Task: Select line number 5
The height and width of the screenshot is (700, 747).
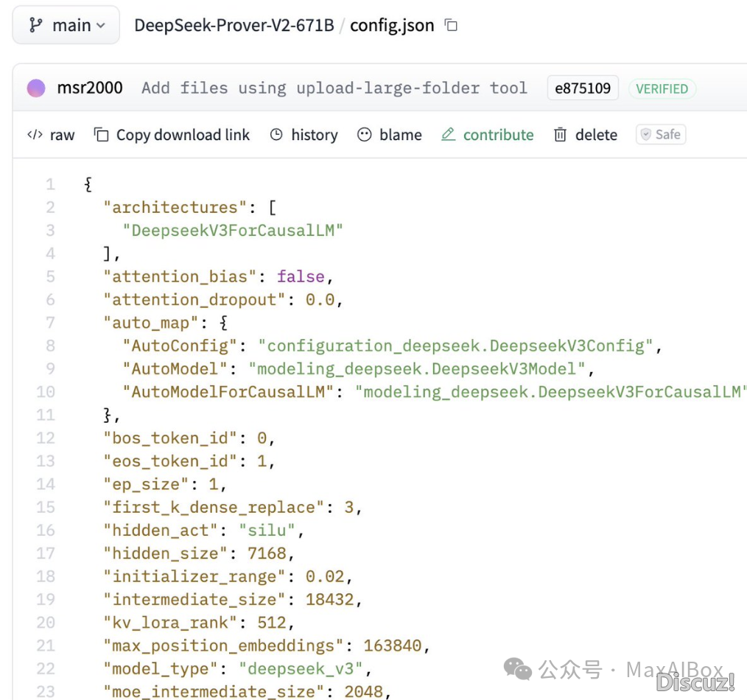Action: point(51,277)
